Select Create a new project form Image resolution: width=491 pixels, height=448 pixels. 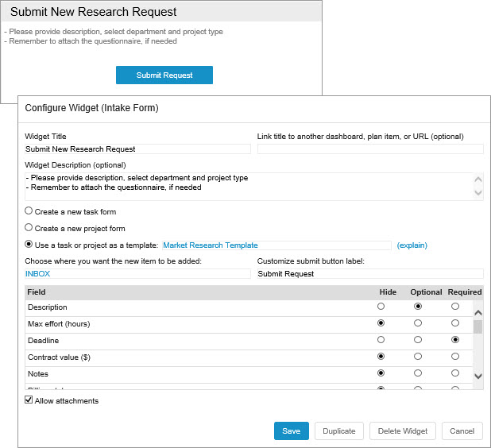point(29,228)
